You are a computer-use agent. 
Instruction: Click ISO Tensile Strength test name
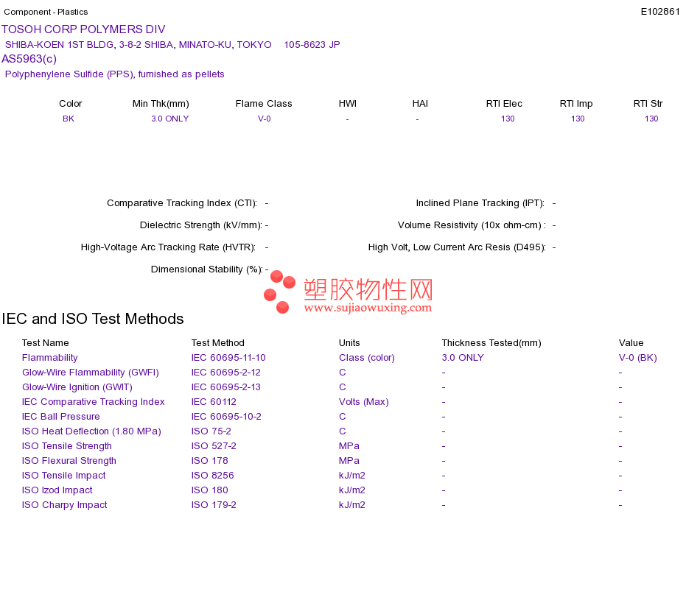[67, 446]
